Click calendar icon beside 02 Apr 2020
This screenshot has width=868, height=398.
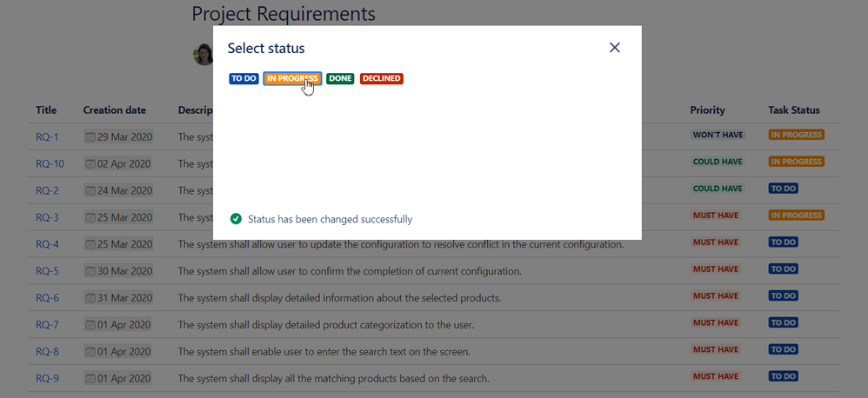click(x=90, y=163)
